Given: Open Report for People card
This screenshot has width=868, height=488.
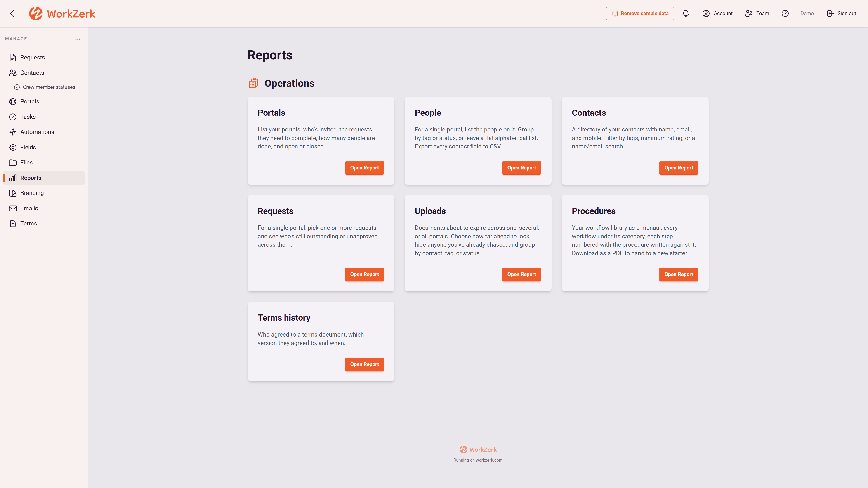Looking at the screenshot, I should 521,168.
